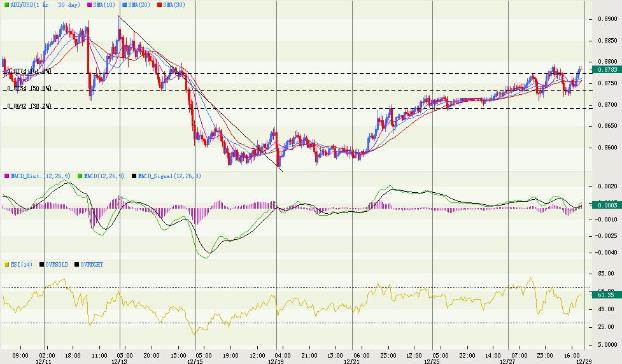Click the 0.8774 (61.8%) Fibonacci level label
The image size is (622, 364).
coord(29,71)
